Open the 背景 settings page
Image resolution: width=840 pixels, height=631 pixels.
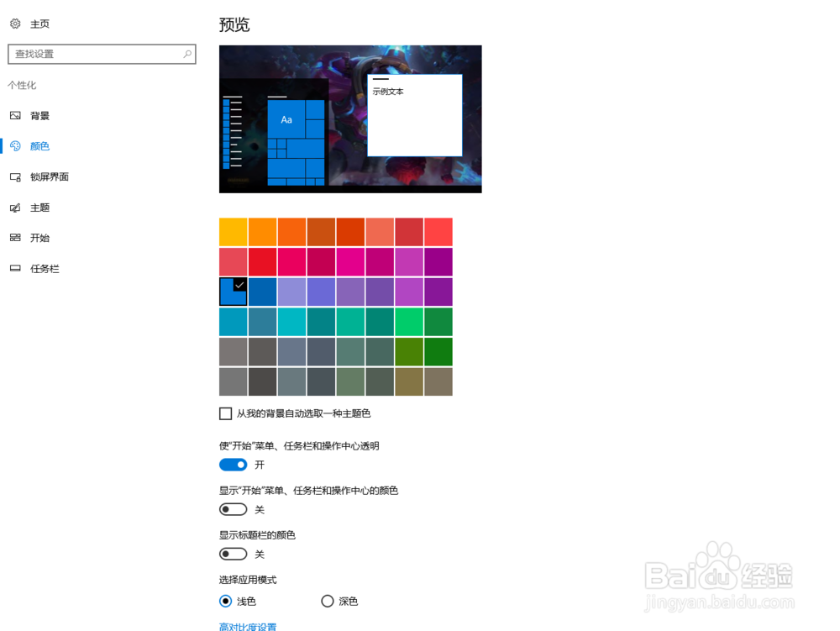point(39,116)
